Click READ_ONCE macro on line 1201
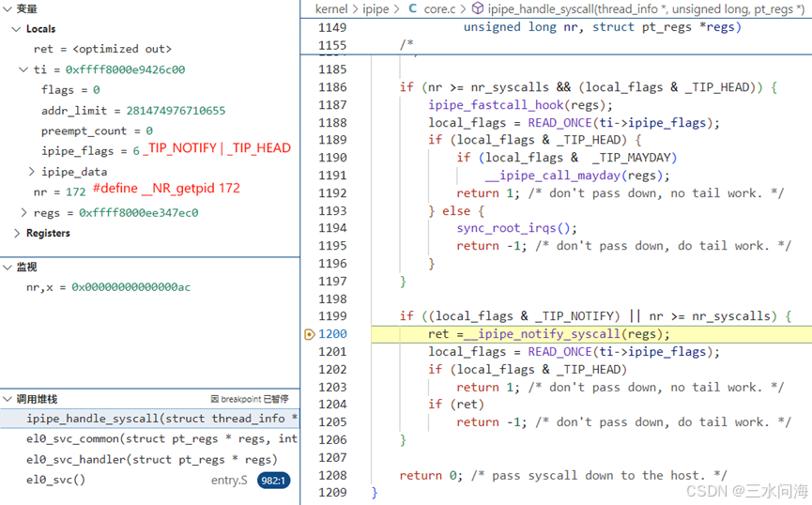The width and height of the screenshot is (812, 505). pos(559,352)
